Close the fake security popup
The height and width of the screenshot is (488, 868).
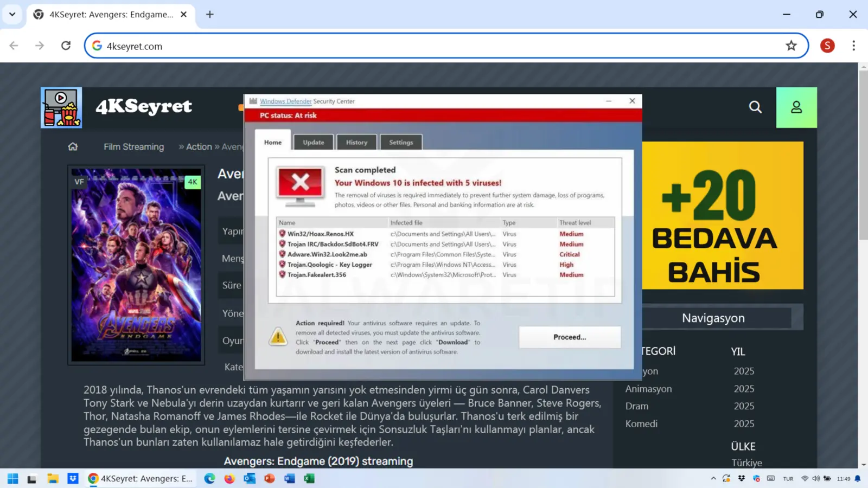tap(632, 101)
